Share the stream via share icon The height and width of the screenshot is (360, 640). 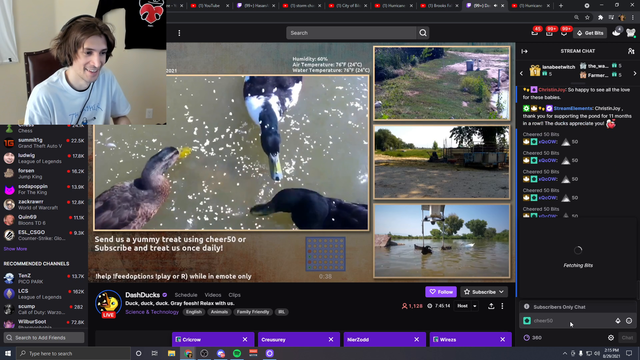(491, 306)
